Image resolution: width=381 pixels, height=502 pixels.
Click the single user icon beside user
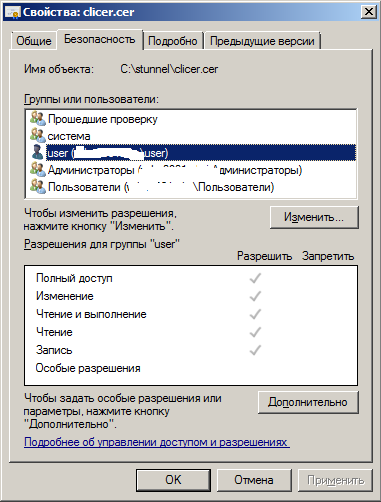point(38,153)
